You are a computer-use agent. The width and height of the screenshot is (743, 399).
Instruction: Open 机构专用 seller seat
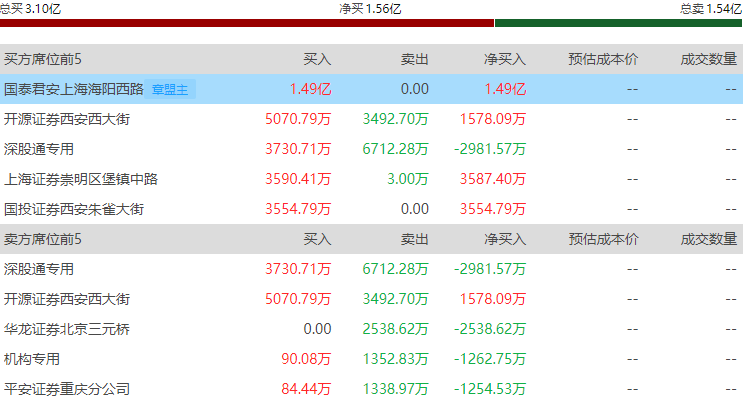[x=32, y=359]
